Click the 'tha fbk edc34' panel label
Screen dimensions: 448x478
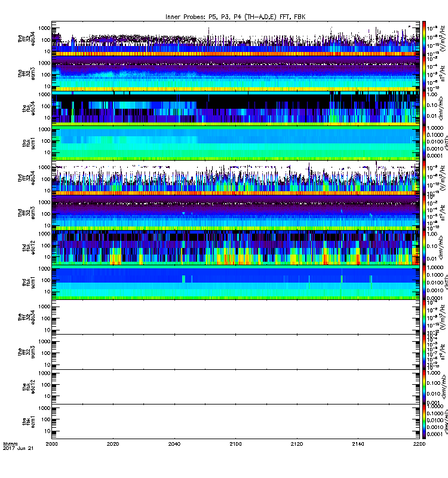tap(29, 109)
